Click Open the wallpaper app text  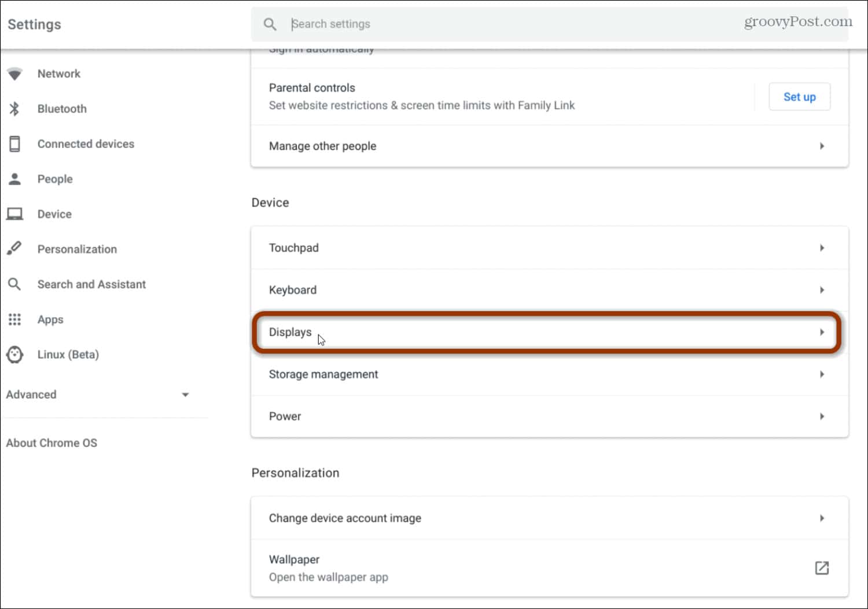tap(328, 577)
